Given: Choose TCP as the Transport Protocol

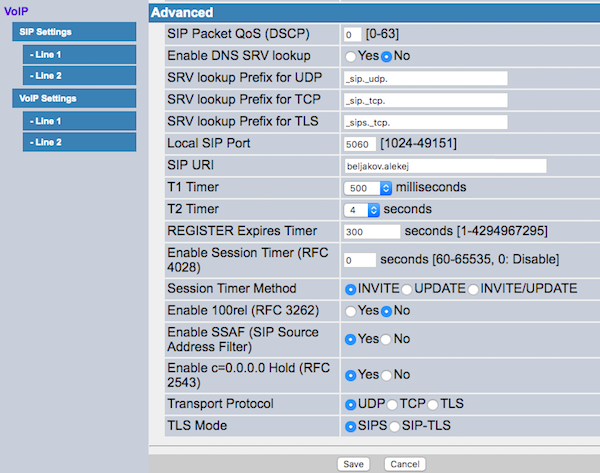Looking at the screenshot, I should click(x=392, y=404).
